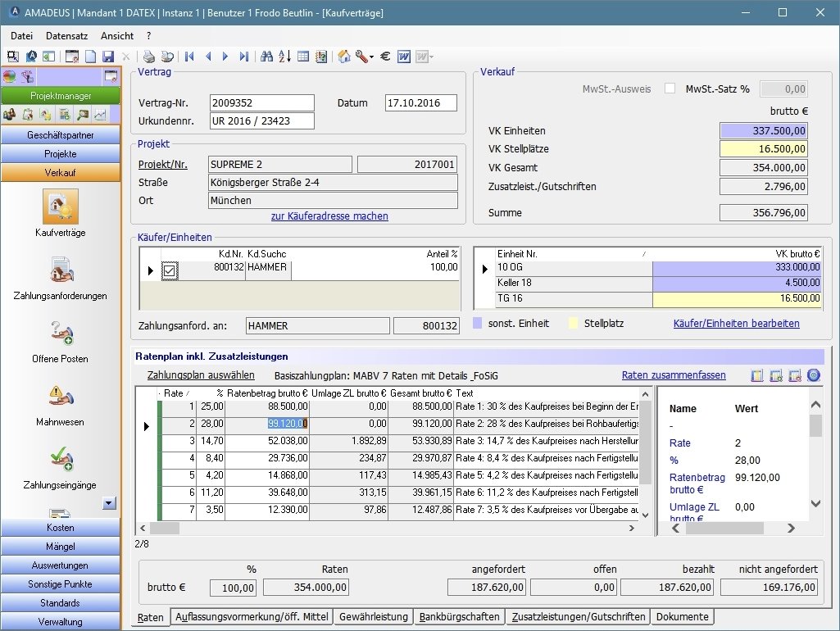The height and width of the screenshot is (631, 840).
Task: Expand the wrench tools dropdown arrow
Action: click(371, 57)
